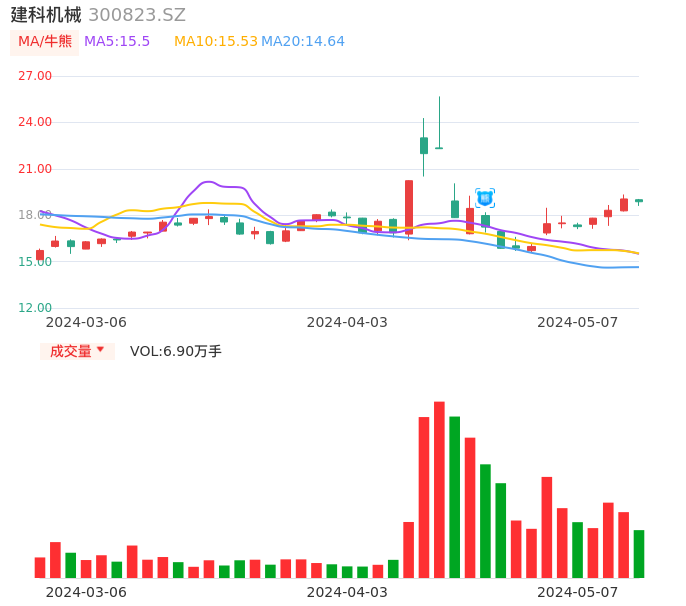Click the last green volume bar at right

(639, 554)
